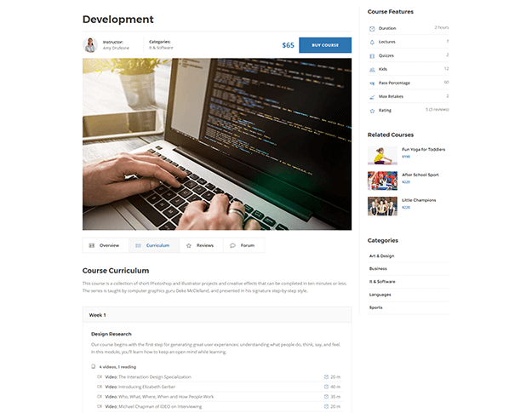Open the After School Sport course link

point(419,175)
